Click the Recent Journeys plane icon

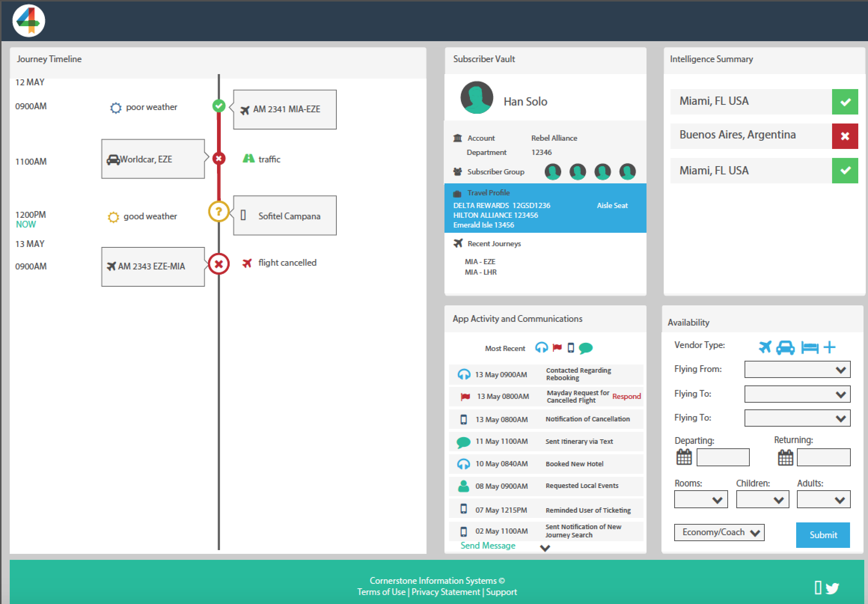pyautogui.click(x=458, y=243)
